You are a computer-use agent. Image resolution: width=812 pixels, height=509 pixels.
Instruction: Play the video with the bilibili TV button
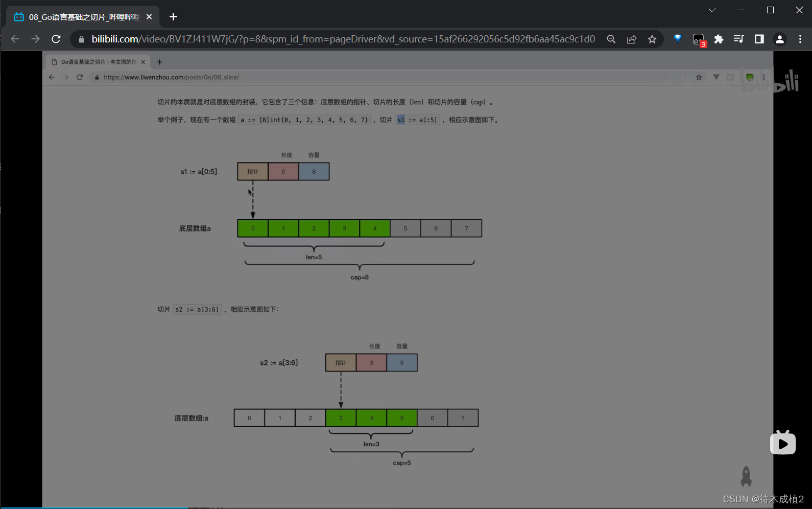[x=783, y=443]
